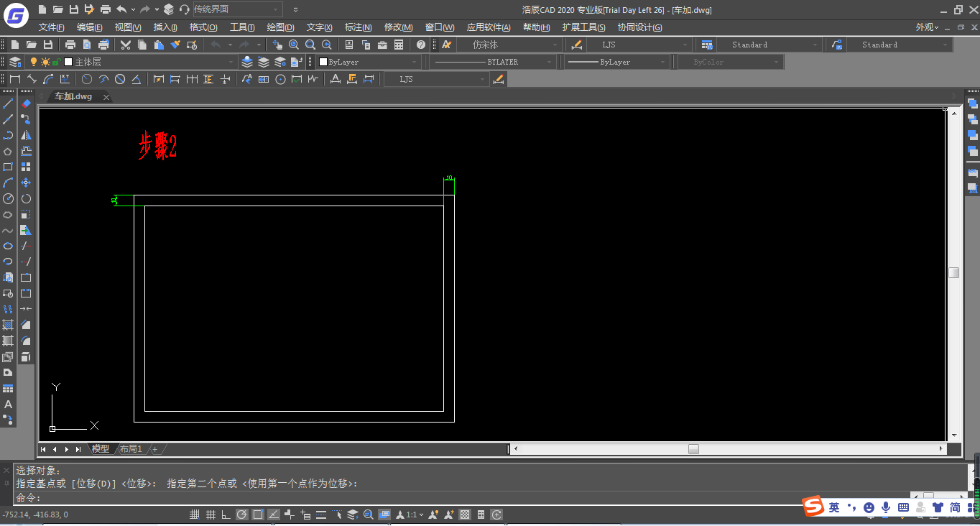Toggle Polar tracking in status bar
Screen dimensions: 980x526
242,515
